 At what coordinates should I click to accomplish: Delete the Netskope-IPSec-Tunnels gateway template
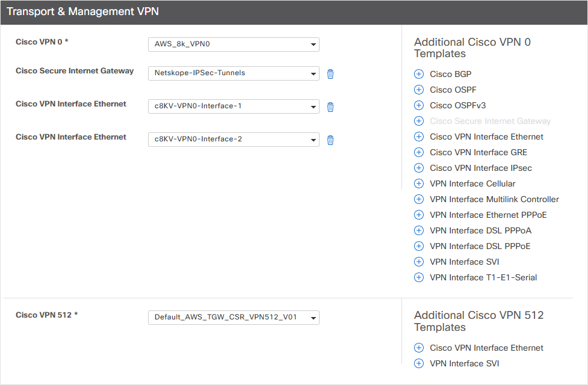pyautogui.click(x=330, y=73)
